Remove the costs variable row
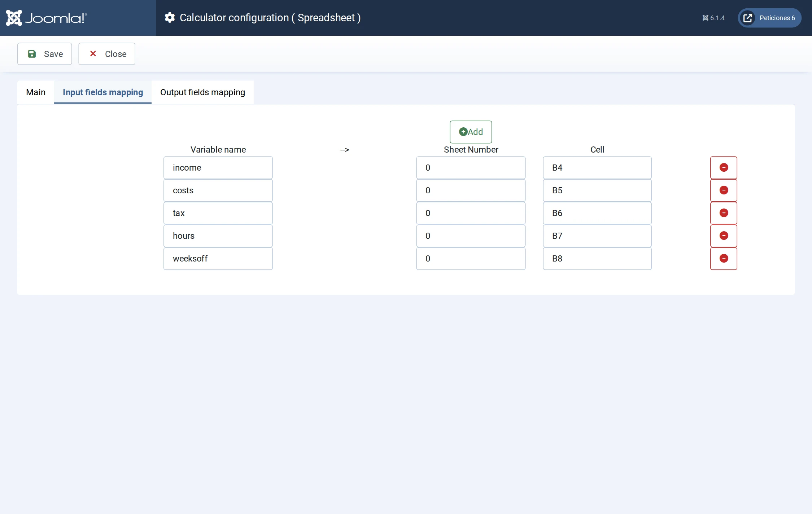The image size is (812, 514). point(724,190)
